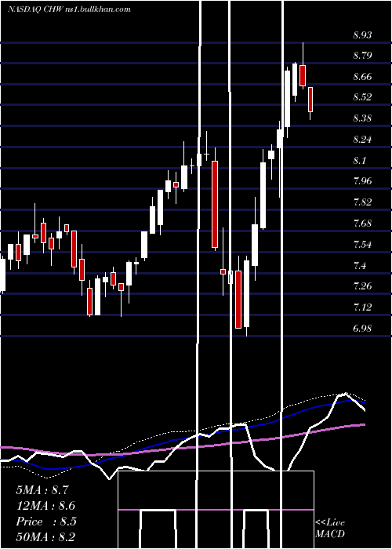The image size is (392, 549).
Task: Click the 7.12 price axis label
Action: pyautogui.click(x=362, y=307)
